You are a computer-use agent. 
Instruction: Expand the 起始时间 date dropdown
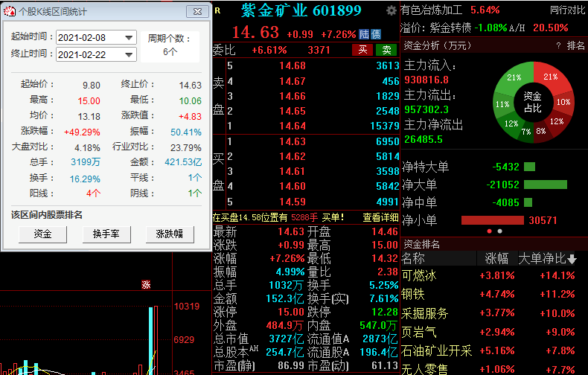tap(129, 38)
